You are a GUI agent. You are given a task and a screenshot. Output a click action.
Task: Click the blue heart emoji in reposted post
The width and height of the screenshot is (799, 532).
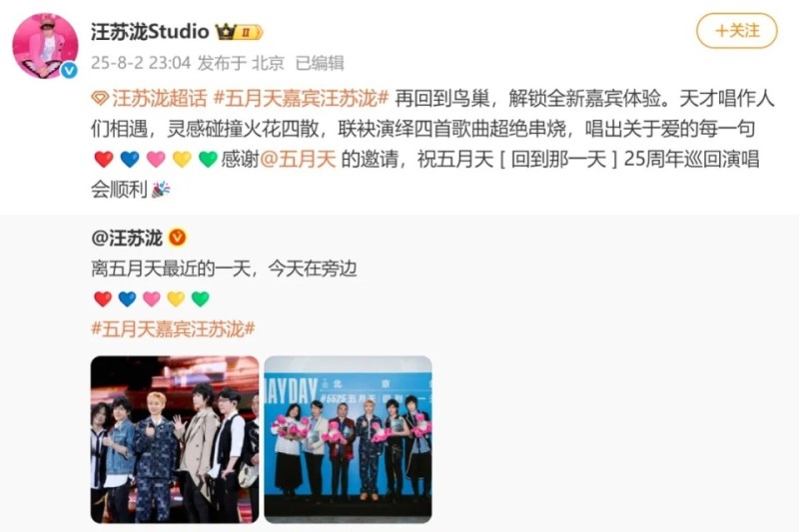[x=128, y=298]
